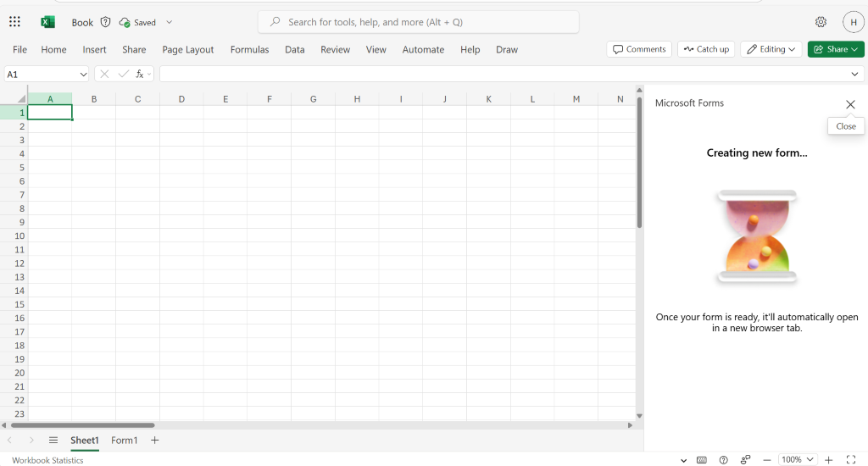
Task: Switch to the Insert tab
Action: point(94,49)
